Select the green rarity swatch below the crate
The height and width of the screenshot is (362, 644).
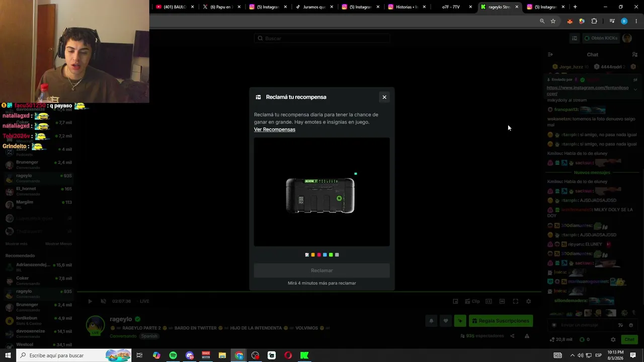tap(331, 255)
